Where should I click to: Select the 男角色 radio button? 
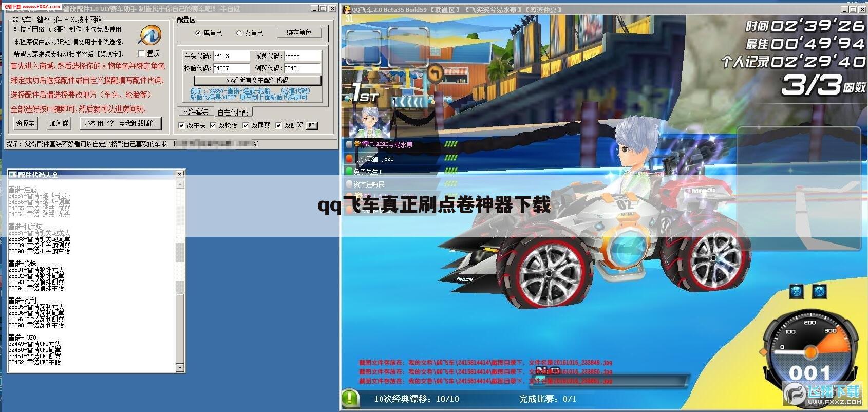198,33
